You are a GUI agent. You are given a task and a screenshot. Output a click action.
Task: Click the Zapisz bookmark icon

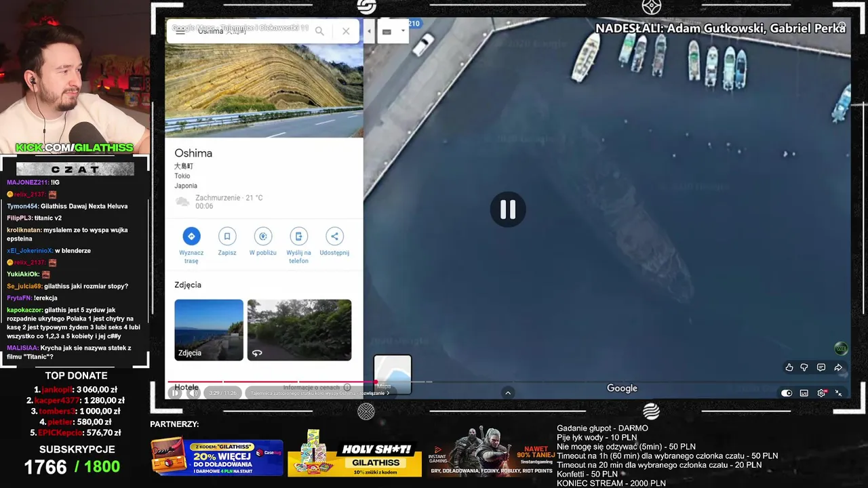[227, 236]
